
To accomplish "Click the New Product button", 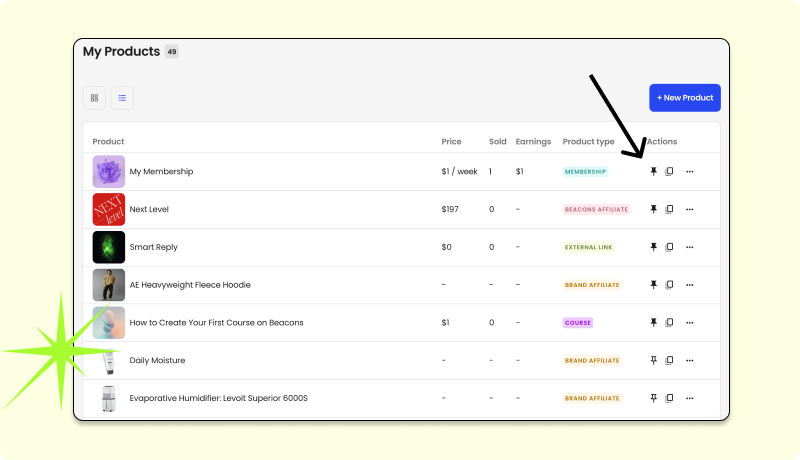I will click(x=685, y=98).
